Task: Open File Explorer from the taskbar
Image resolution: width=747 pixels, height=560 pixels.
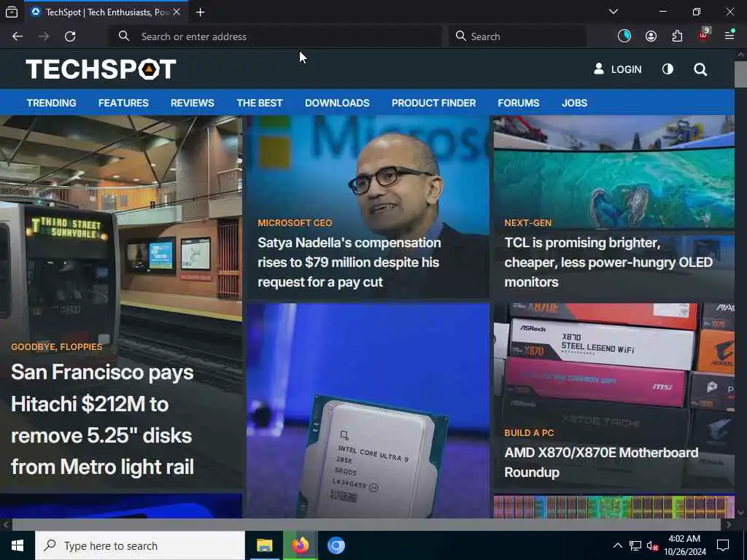Action: [264, 545]
